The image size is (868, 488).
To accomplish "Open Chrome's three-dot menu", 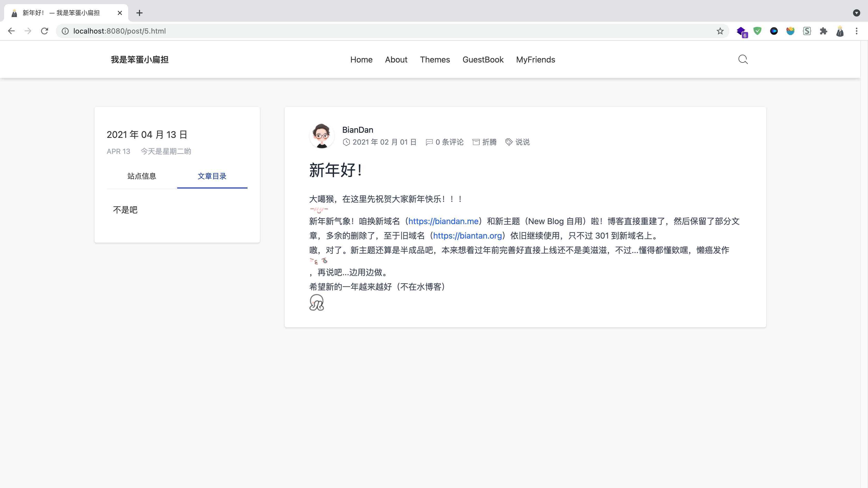I will click(x=856, y=31).
